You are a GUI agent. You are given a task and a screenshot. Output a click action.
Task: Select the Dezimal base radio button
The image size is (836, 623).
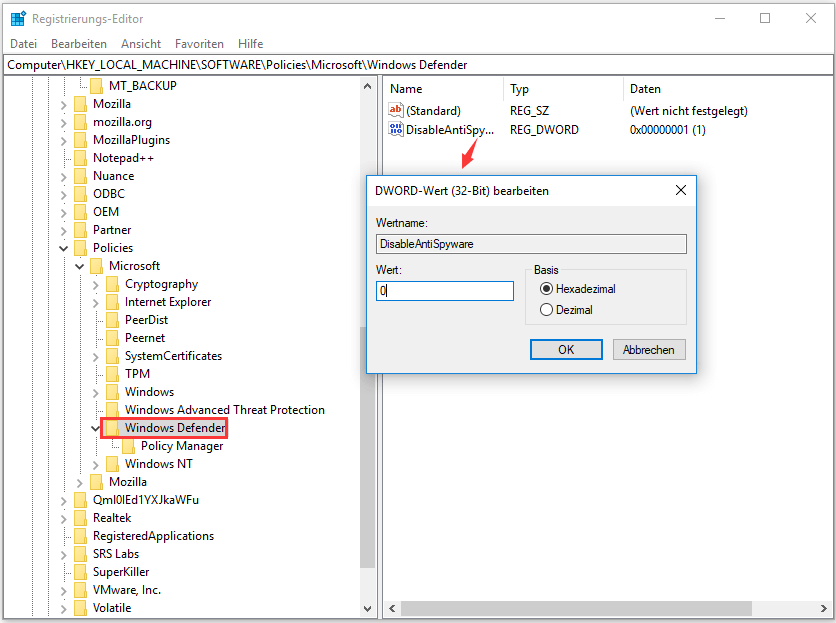click(x=546, y=310)
